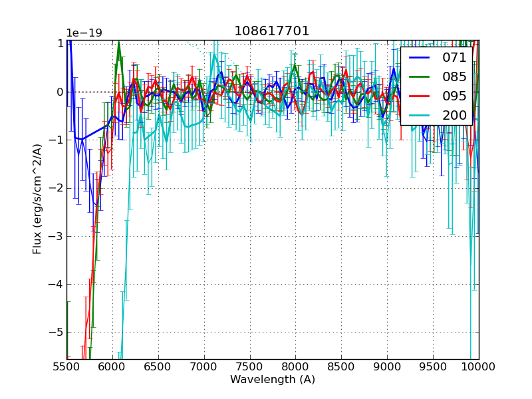Screen dimensions: 532x399
Task: Click the 9000 x-axis tick label
Action: click(386, 366)
